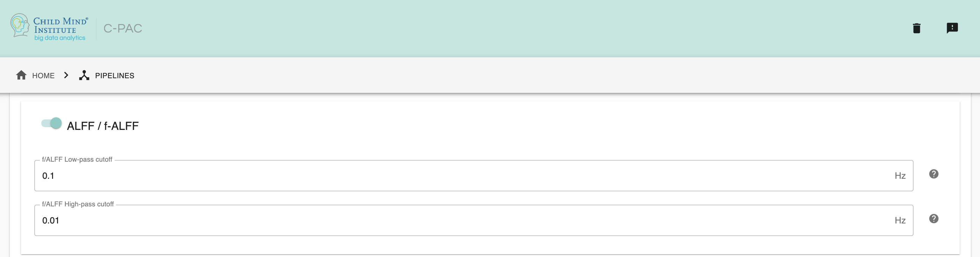Disable the ALFF / f-ALFF switch
980x257 pixels.
[52, 123]
